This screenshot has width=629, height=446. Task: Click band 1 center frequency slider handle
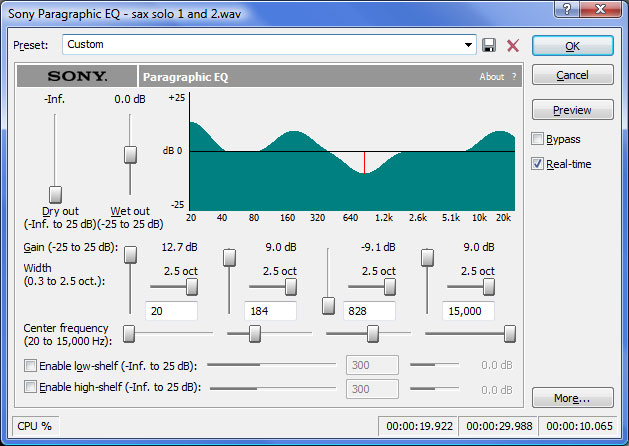pyautogui.click(x=129, y=334)
